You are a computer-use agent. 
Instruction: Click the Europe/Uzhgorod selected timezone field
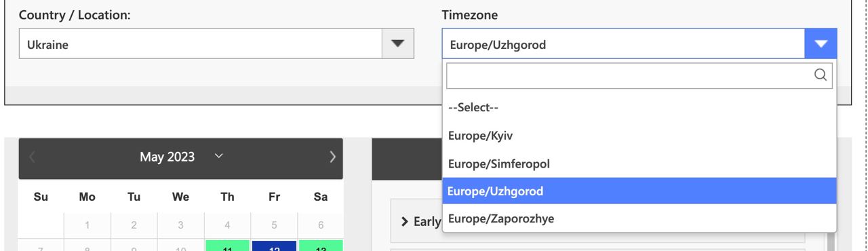[623, 44]
